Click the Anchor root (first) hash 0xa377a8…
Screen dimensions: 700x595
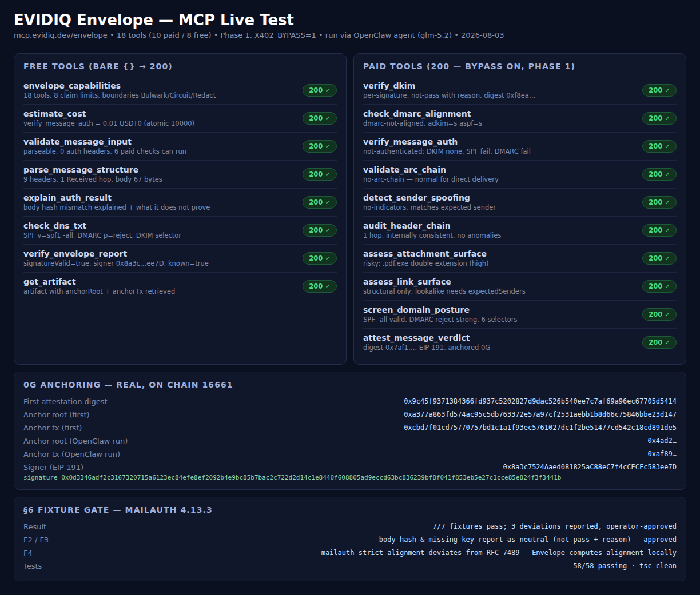540,414
